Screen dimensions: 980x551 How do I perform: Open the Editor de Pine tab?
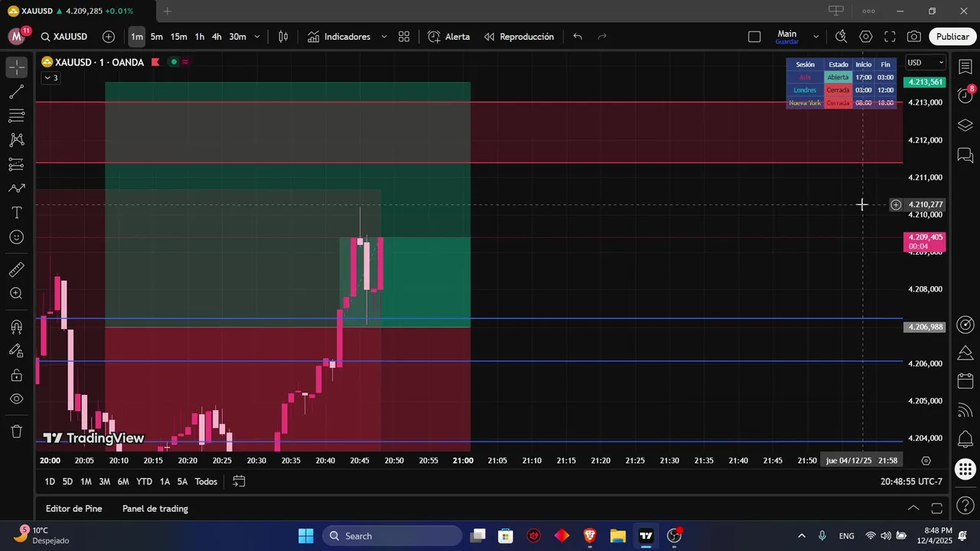point(74,508)
